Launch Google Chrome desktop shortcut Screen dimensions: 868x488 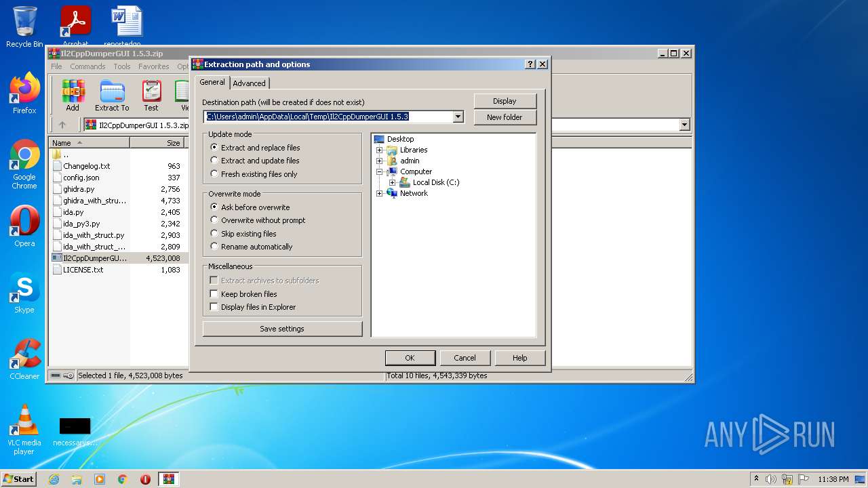pyautogui.click(x=24, y=164)
